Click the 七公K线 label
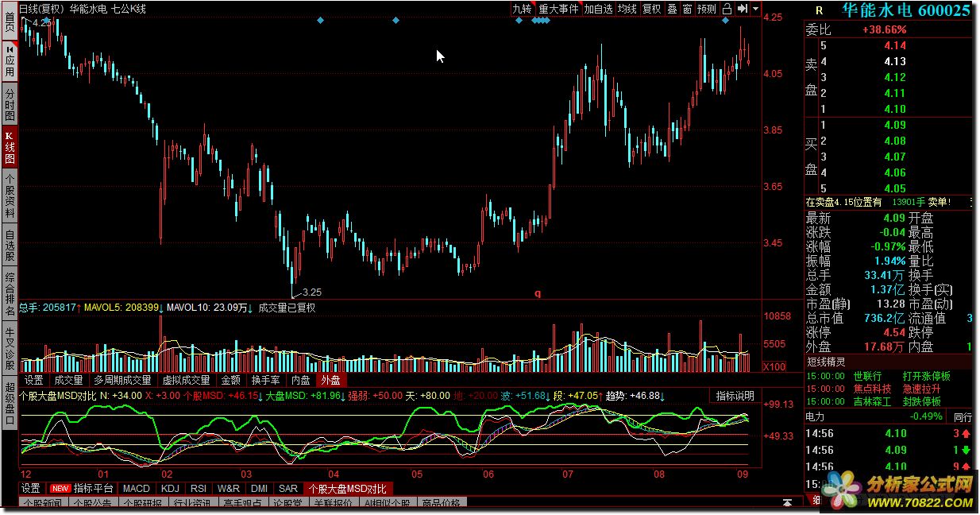Screen dimensions: 980x515 [129, 10]
